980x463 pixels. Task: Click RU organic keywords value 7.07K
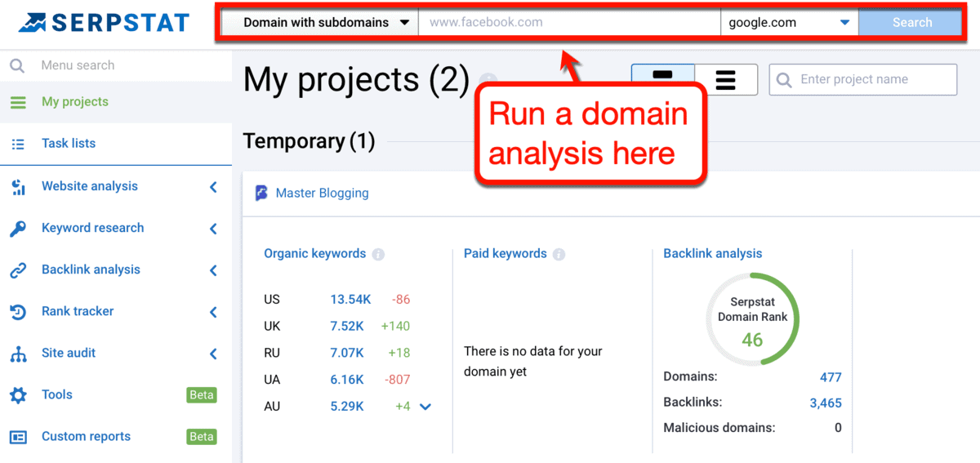[347, 353]
